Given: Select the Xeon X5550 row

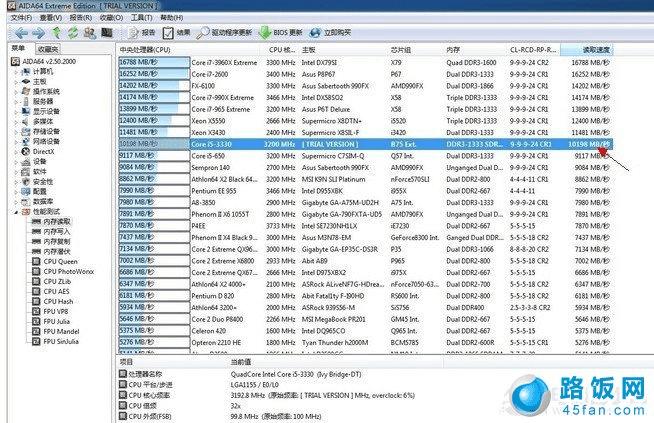Looking at the screenshot, I should (365, 121).
